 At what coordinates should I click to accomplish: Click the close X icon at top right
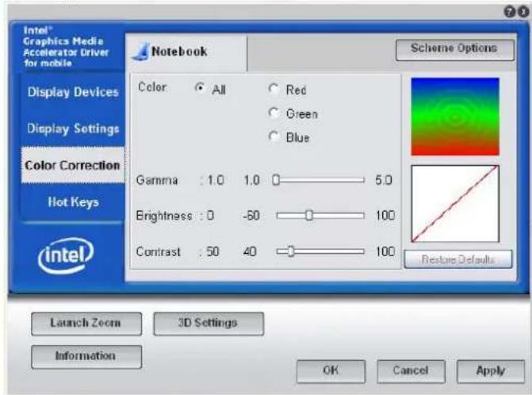522,12
